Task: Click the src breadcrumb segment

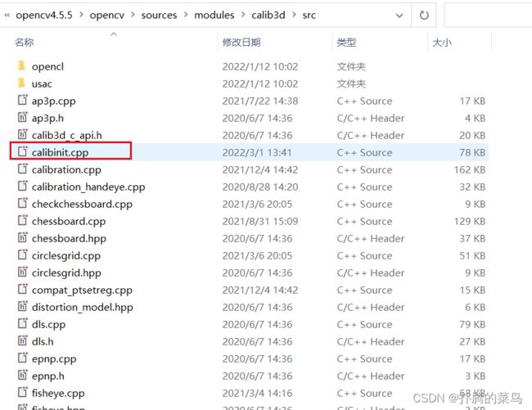Action: click(x=309, y=16)
